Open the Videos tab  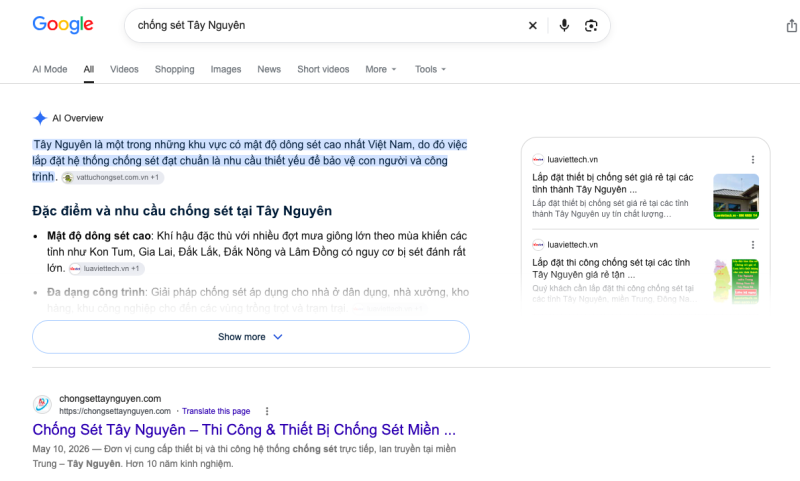tap(124, 69)
